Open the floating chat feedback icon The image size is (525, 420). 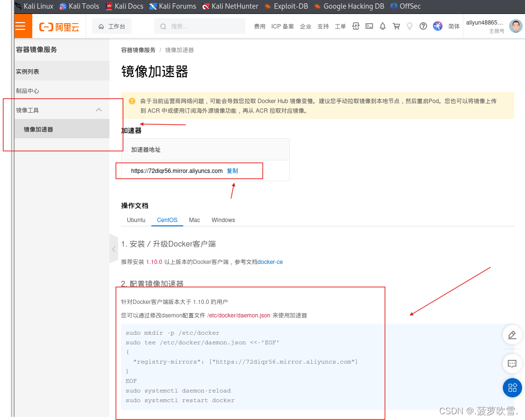pyautogui.click(x=512, y=364)
